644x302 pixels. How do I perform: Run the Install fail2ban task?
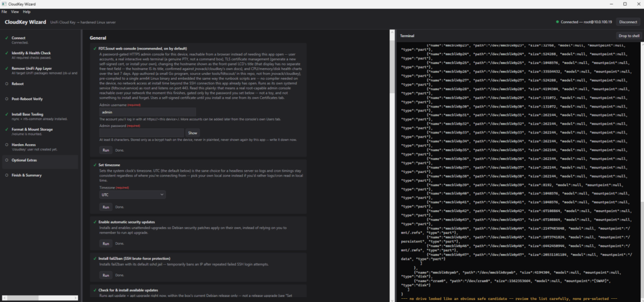106,276
